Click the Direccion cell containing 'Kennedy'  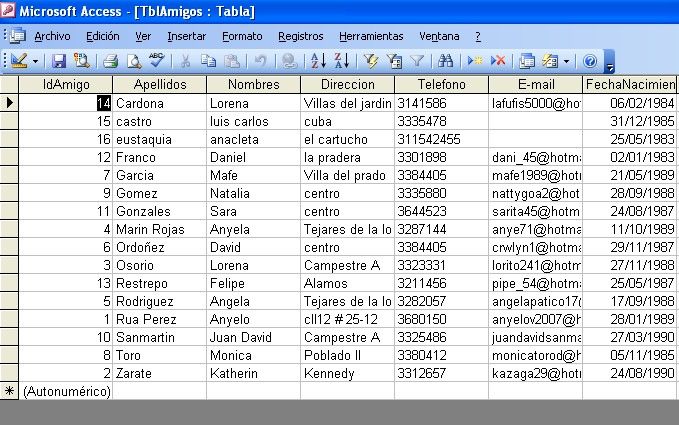[x=346, y=373]
